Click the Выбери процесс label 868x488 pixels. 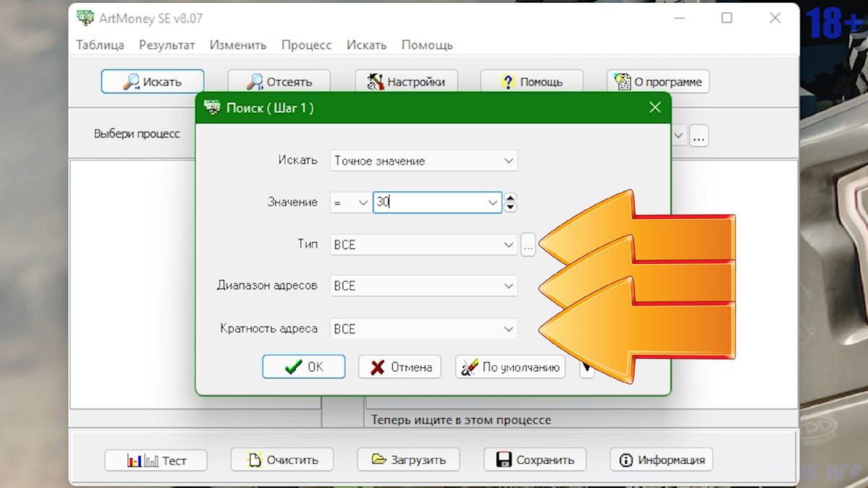[137, 134]
